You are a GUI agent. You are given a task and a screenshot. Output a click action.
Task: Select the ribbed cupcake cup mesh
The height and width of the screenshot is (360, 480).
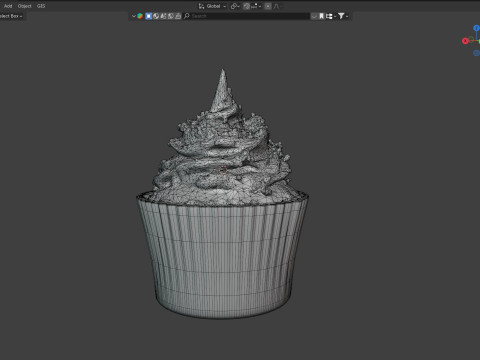[223, 260]
